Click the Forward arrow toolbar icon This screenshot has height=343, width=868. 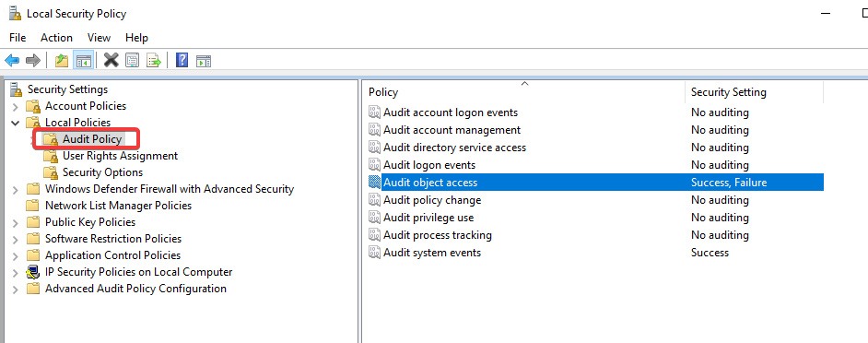coord(33,61)
